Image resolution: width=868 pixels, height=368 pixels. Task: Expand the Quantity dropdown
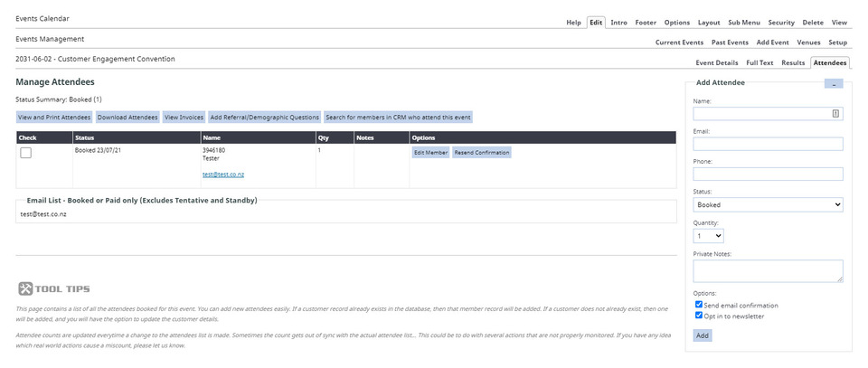(708, 236)
